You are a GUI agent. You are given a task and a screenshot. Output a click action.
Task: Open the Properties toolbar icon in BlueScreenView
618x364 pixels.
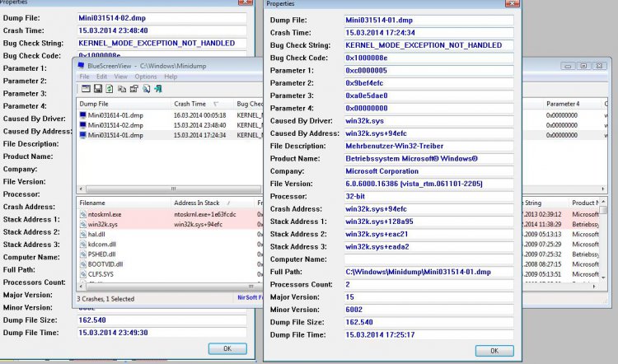[x=134, y=89]
